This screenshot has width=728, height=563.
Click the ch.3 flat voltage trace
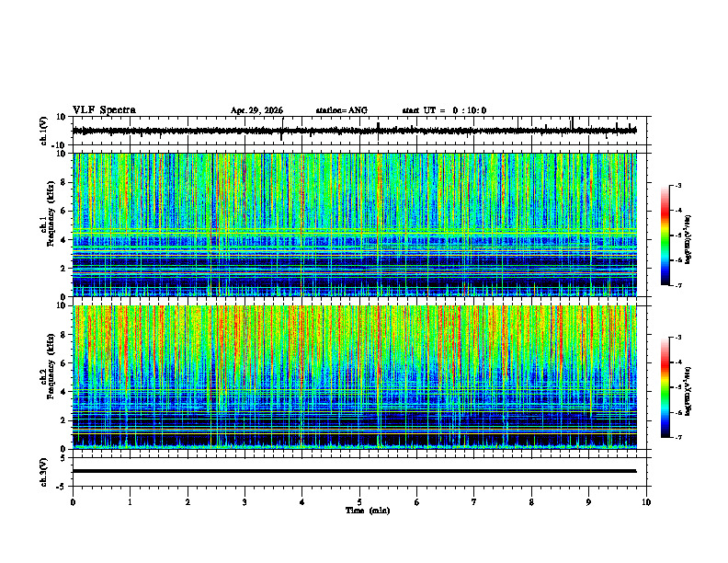coord(354,471)
